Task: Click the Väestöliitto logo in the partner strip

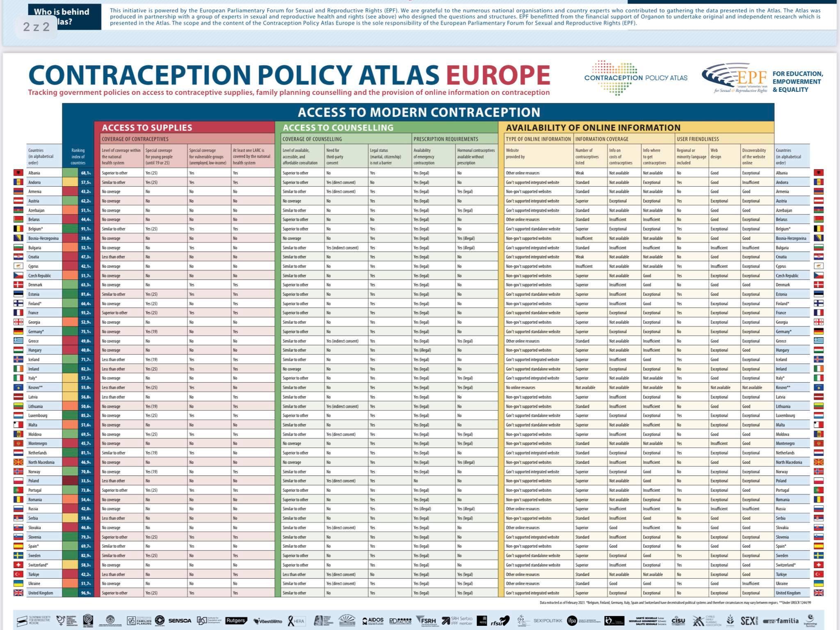Action: tap(268, 621)
